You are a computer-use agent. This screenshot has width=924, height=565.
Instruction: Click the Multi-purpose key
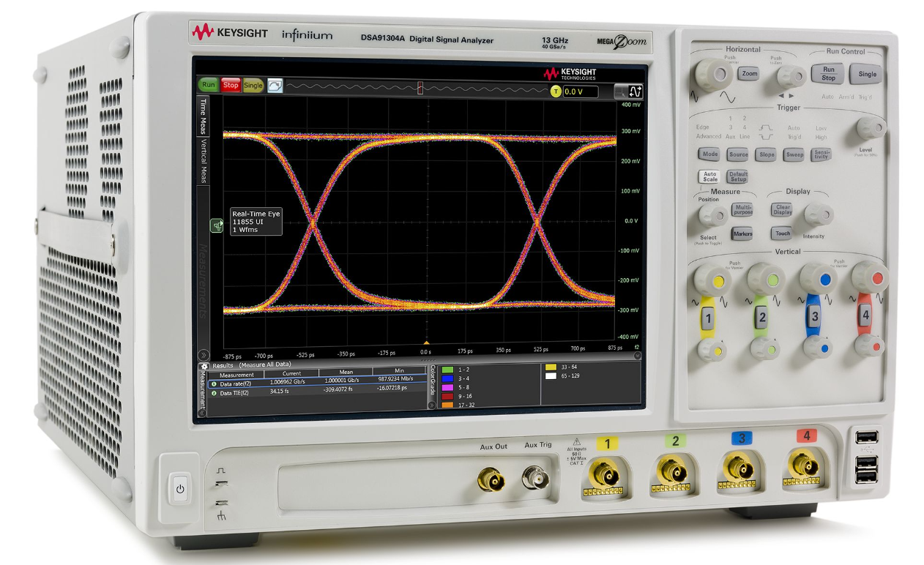point(742,210)
